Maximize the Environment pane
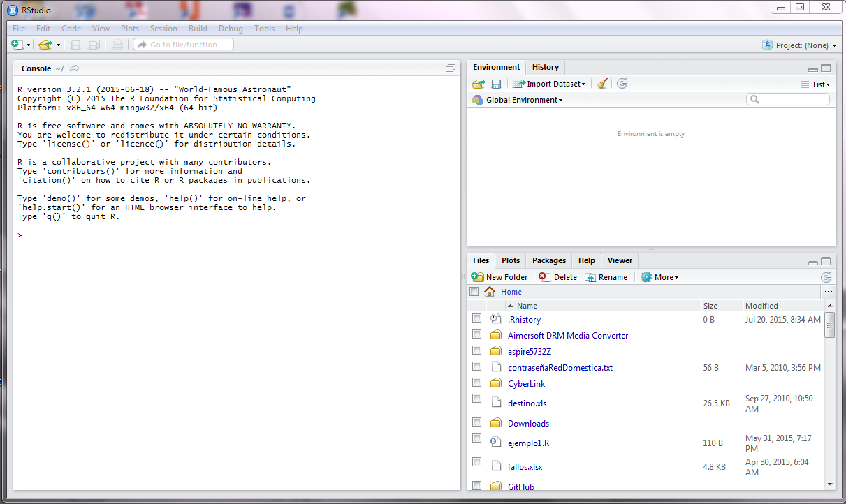 coord(826,68)
